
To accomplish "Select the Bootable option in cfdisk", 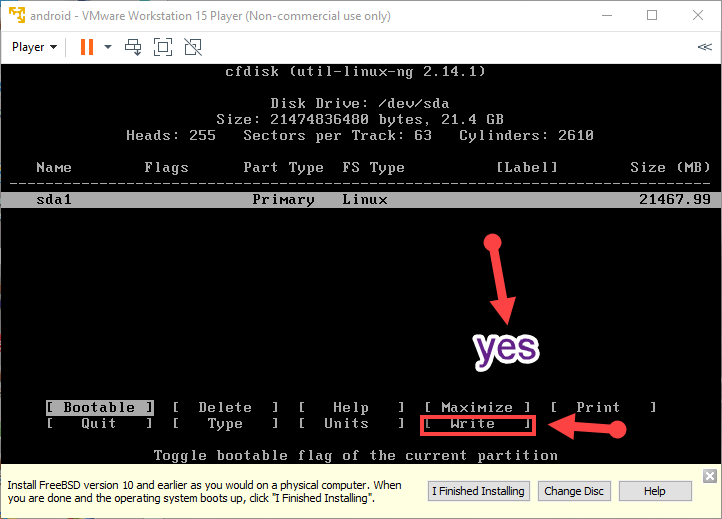I will (x=99, y=407).
